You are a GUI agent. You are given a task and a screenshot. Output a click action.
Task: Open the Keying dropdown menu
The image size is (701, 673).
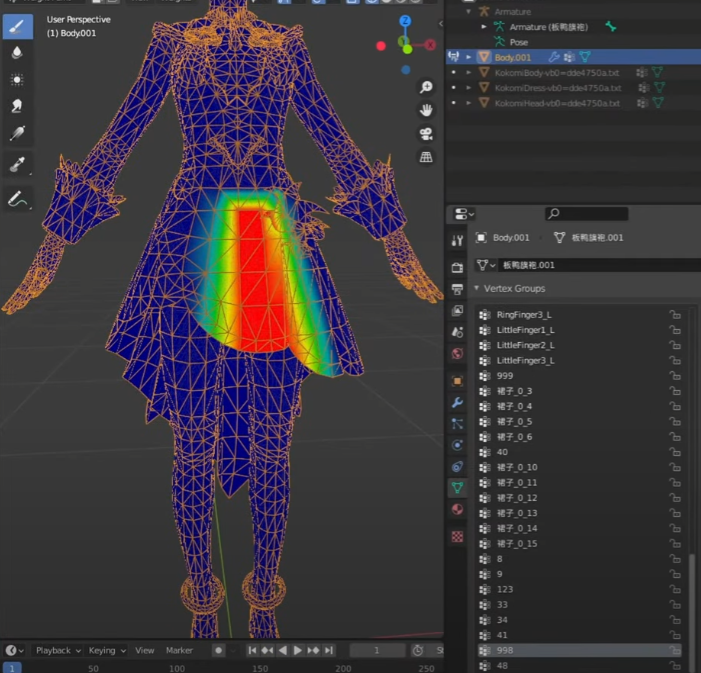point(106,650)
